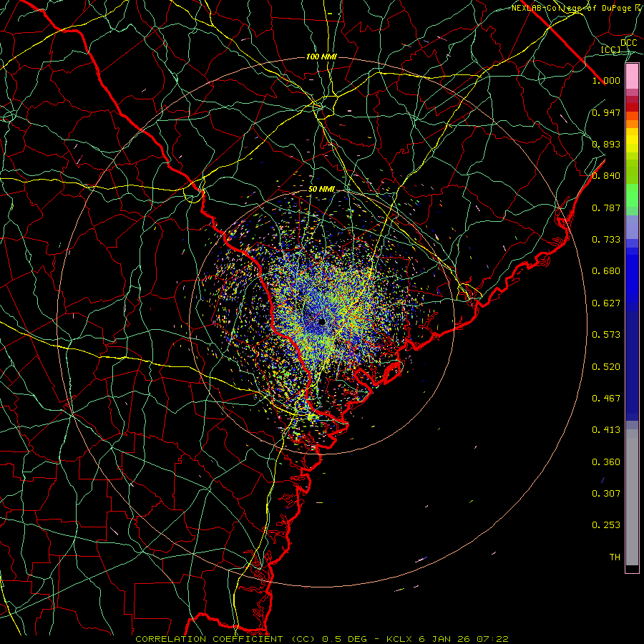Click the [CC] label above the legend
644x644 pixels.
tap(611, 49)
